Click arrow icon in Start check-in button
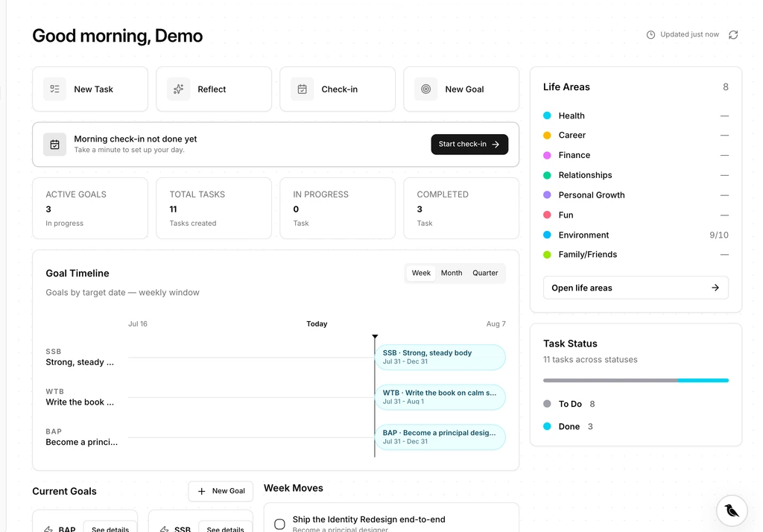This screenshot has height=532, width=763. [x=496, y=144]
